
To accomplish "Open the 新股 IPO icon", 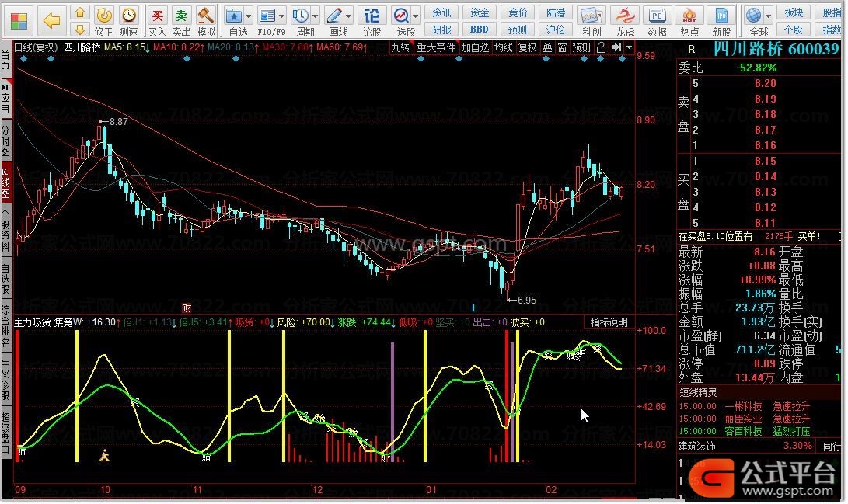I will (x=721, y=22).
